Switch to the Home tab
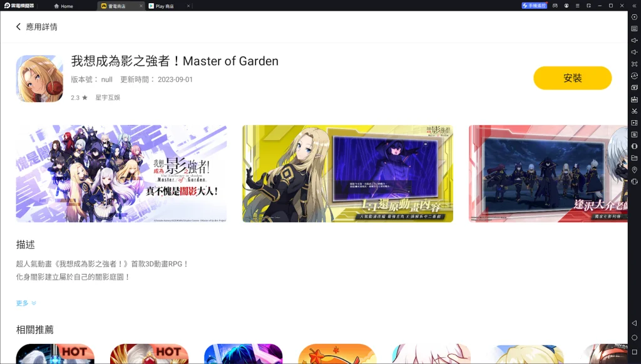 click(x=63, y=6)
